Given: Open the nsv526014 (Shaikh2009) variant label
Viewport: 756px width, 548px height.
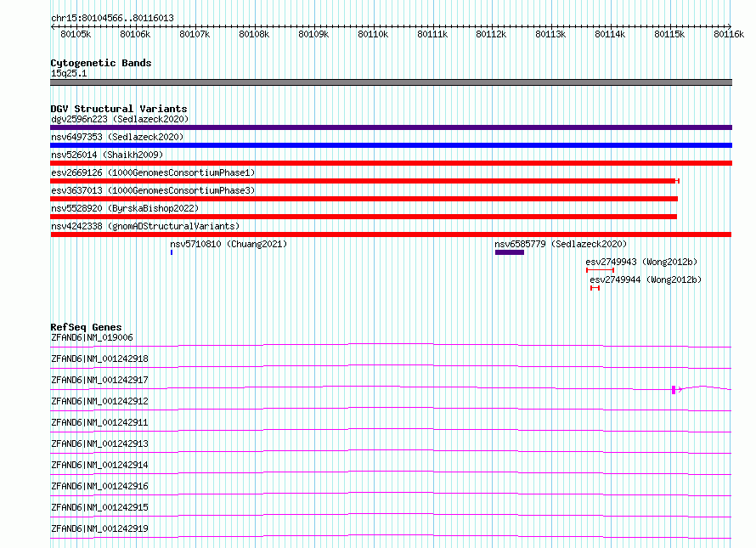Looking at the screenshot, I should coord(107,155).
